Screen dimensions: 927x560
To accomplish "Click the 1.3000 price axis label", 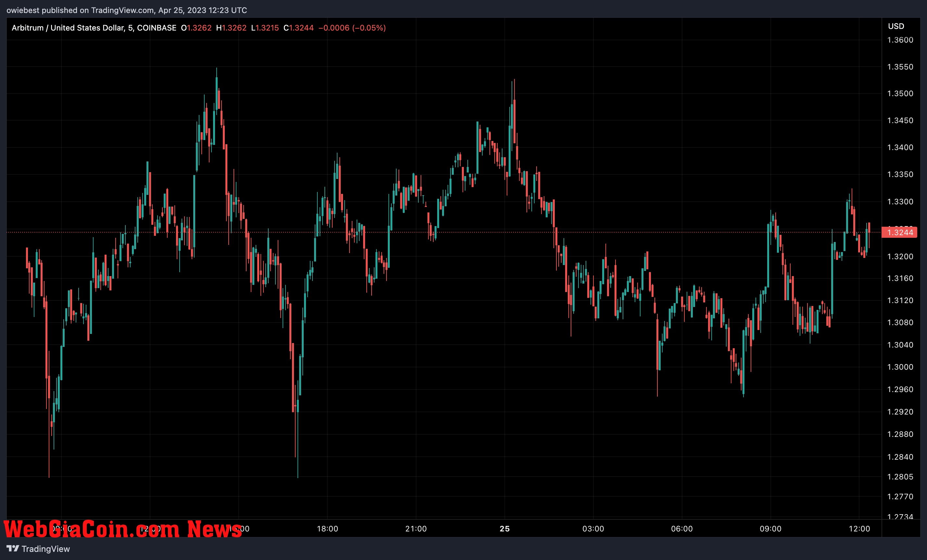I will pyautogui.click(x=900, y=367).
